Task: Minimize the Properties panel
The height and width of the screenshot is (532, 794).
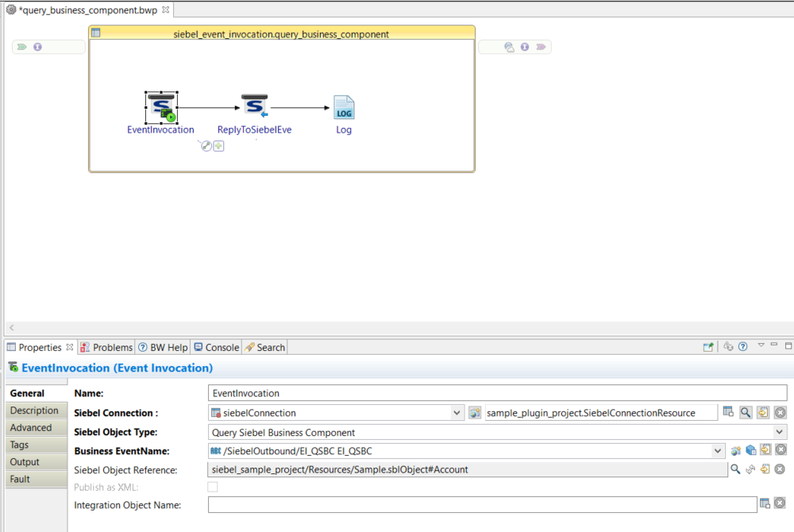Action: [773, 345]
